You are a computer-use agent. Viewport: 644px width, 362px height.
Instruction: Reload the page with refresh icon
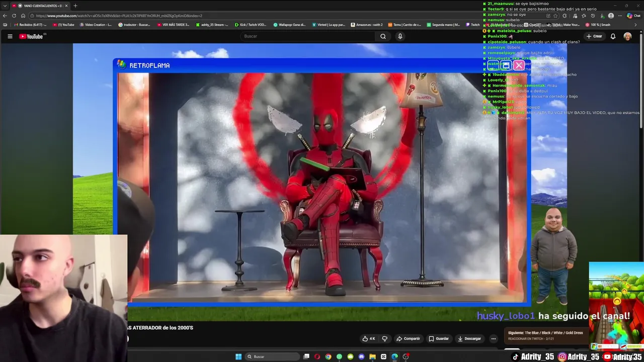coord(14,16)
